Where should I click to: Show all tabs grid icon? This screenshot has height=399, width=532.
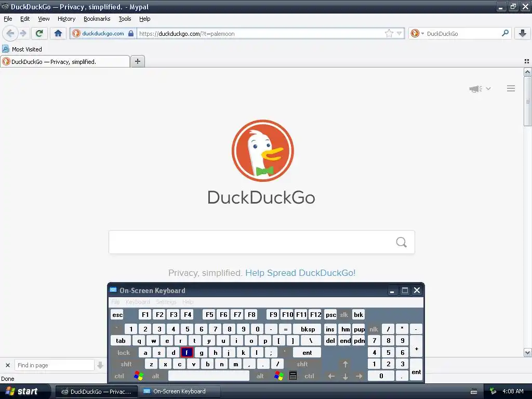(527, 61)
